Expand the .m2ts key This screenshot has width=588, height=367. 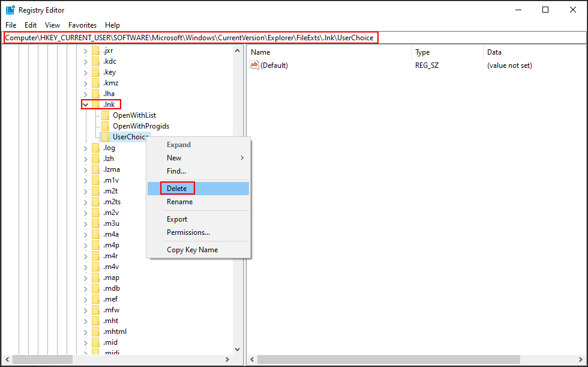pos(85,202)
